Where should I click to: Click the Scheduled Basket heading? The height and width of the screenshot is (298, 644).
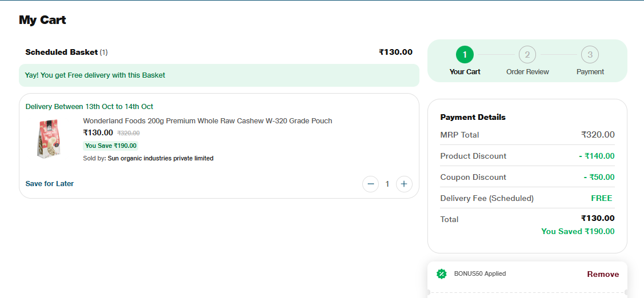click(62, 53)
